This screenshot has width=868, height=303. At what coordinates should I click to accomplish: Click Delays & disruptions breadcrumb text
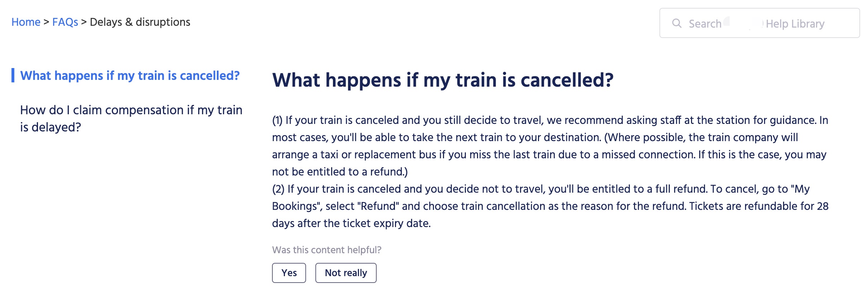tap(140, 22)
